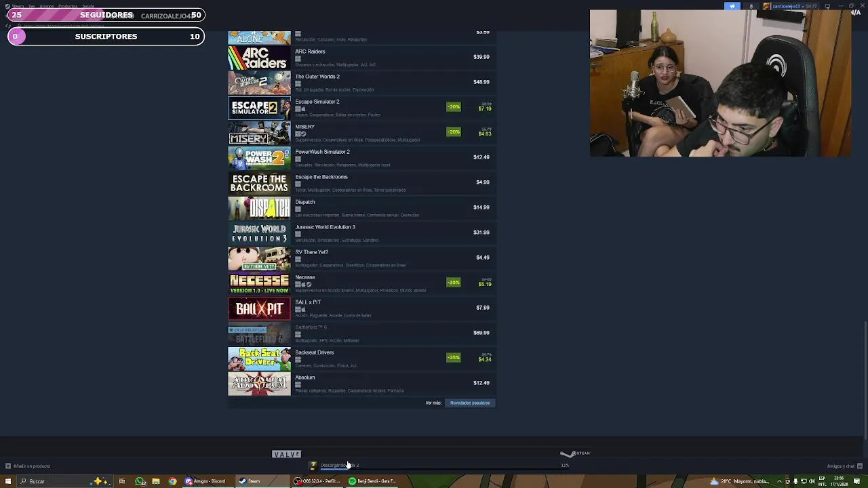Click the PowerWash Simulator 2 title
This screenshot has height=488, width=868.
pyautogui.click(x=322, y=152)
